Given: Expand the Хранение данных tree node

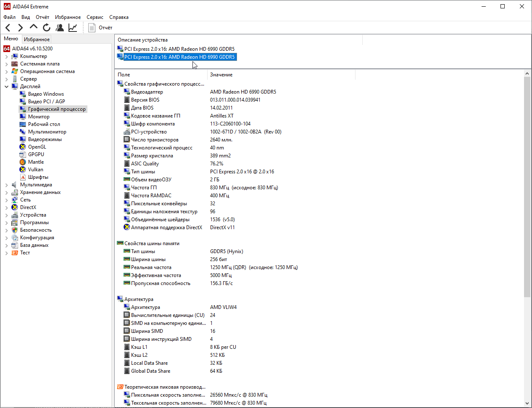Looking at the screenshot, I should pos(7,192).
